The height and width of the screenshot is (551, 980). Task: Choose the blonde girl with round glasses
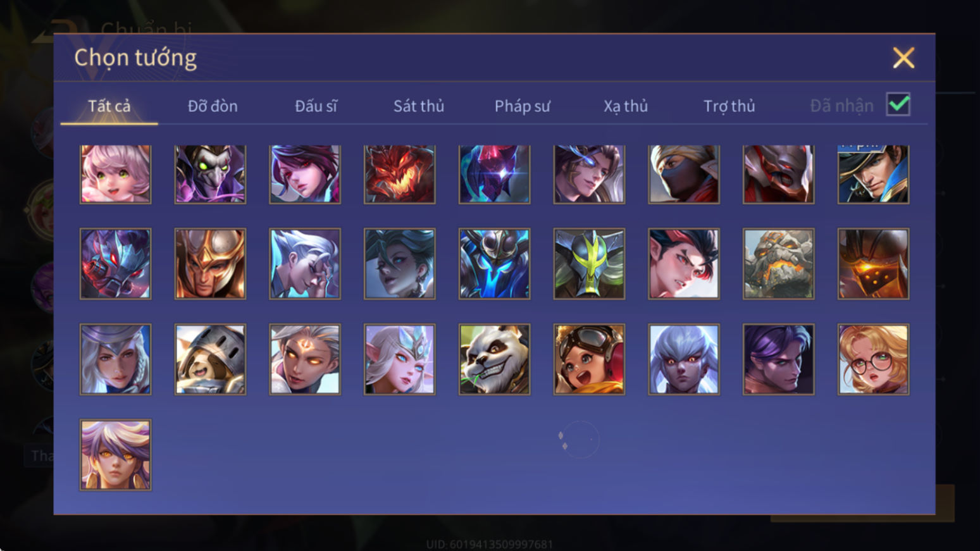[873, 359]
